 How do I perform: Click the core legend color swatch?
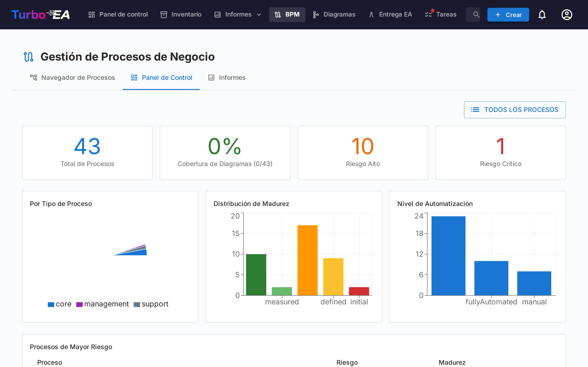pyautogui.click(x=51, y=304)
